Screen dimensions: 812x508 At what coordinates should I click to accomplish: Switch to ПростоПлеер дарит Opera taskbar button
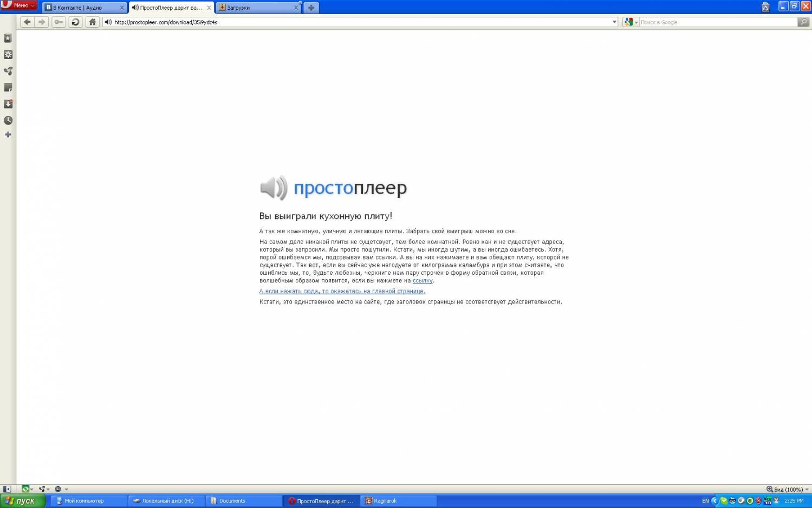[x=321, y=501]
